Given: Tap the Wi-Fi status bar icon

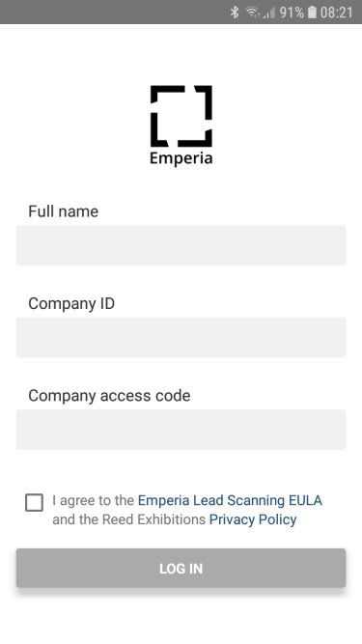Looking at the screenshot, I should coord(252,13).
